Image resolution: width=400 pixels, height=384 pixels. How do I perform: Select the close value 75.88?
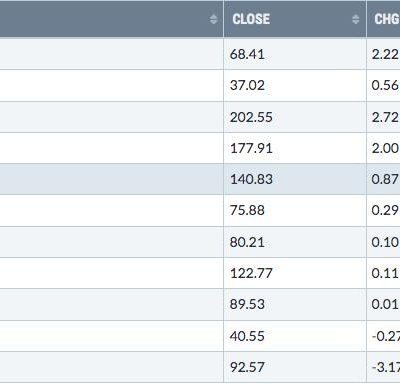[x=247, y=210]
